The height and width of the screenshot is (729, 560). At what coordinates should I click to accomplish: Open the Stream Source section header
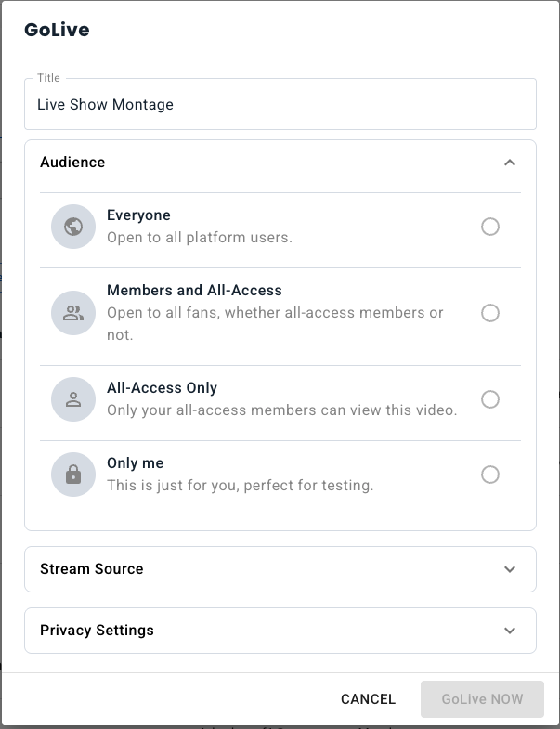coord(92,569)
